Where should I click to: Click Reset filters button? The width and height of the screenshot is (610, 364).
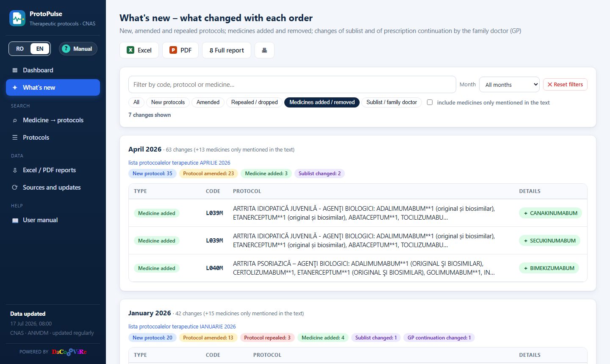pos(565,84)
